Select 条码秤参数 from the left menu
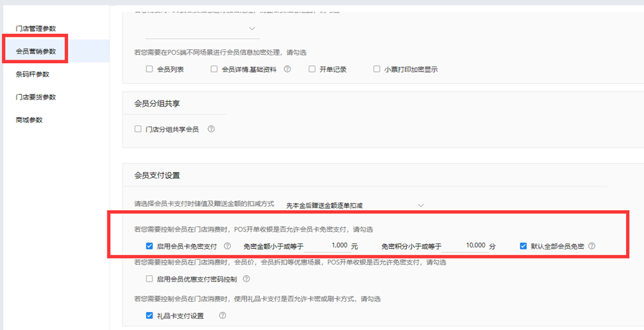 [x=33, y=74]
